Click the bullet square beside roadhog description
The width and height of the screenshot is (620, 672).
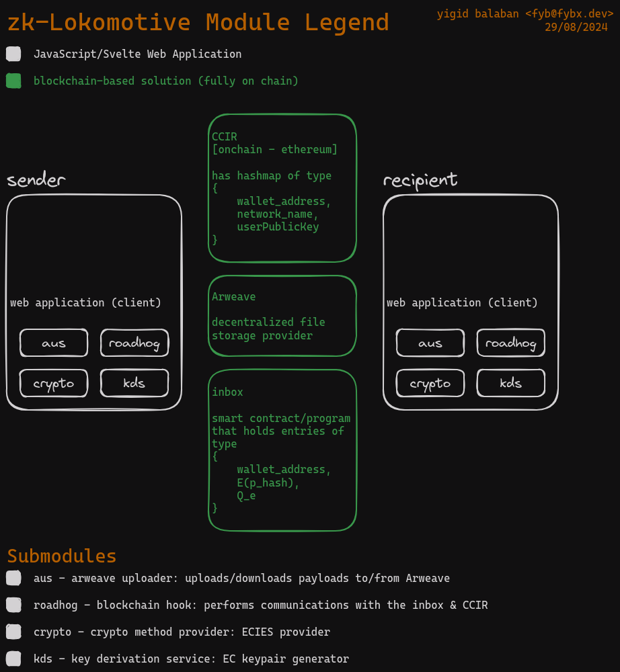pyautogui.click(x=13, y=605)
